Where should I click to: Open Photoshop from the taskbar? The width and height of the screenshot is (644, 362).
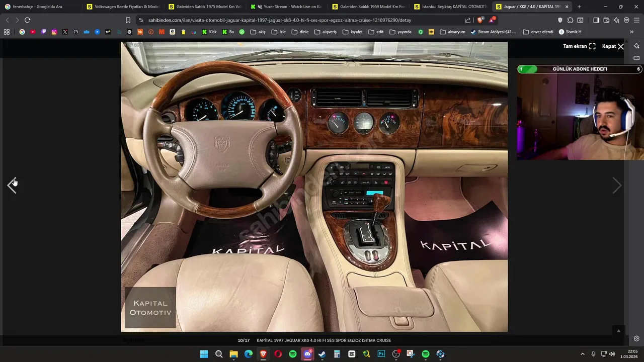pyautogui.click(x=381, y=354)
